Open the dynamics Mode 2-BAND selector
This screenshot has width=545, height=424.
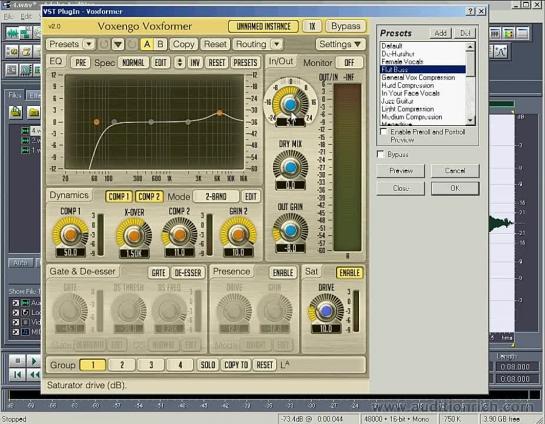point(216,197)
